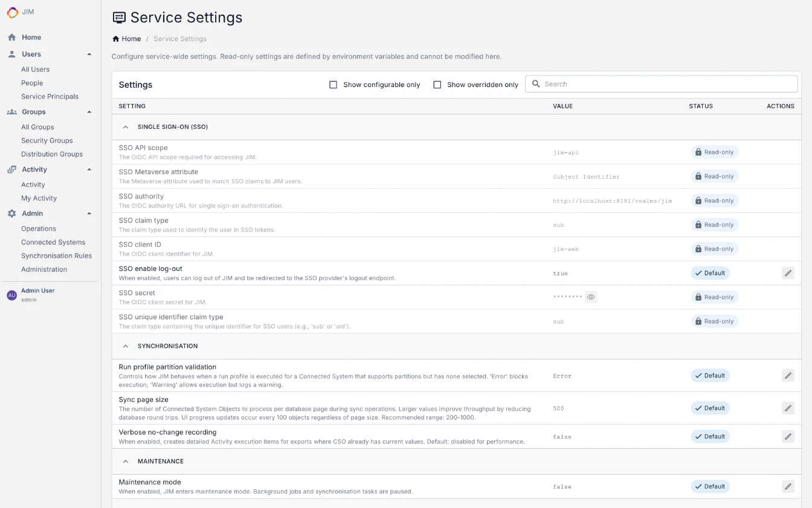This screenshot has height=508, width=812.
Task: Open My Activity from the sidebar
Action: click(x=38, y=198)
